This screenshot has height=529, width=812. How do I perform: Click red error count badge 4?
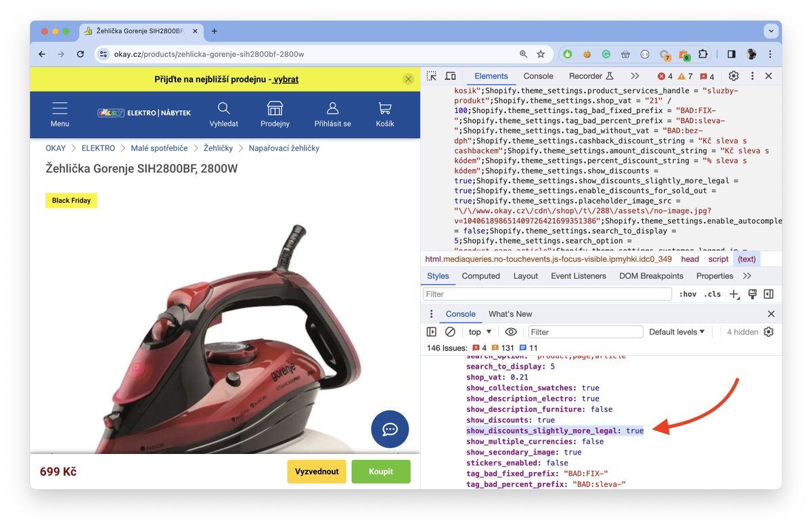click(x=665, y=76)
